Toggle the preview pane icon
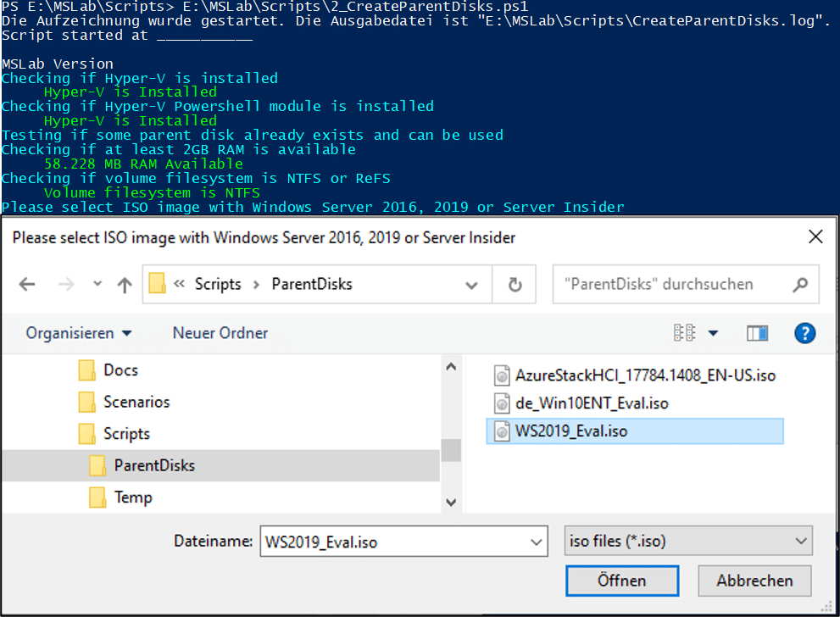 (757, 333)
